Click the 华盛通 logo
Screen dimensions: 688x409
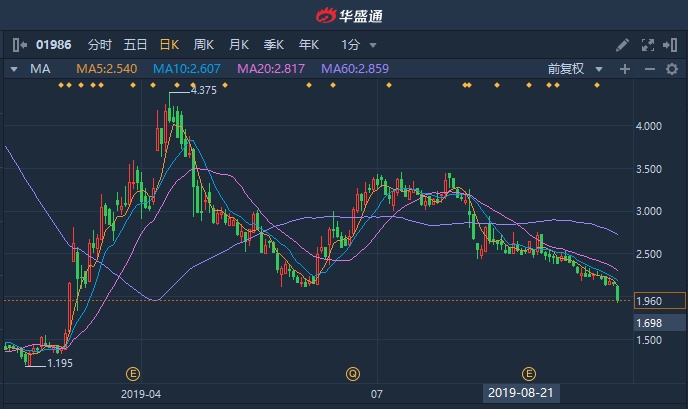(x=350, y=16)
